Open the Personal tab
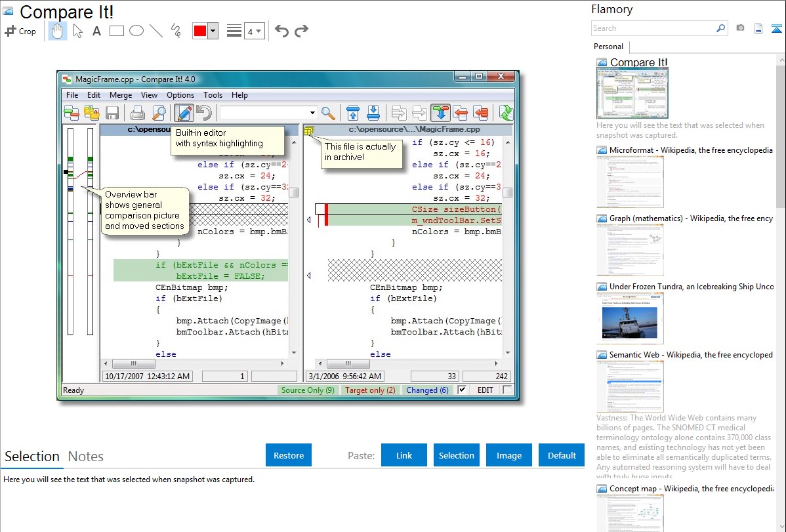Viewport: 786px width, 532px height. (x=608, y=47)
